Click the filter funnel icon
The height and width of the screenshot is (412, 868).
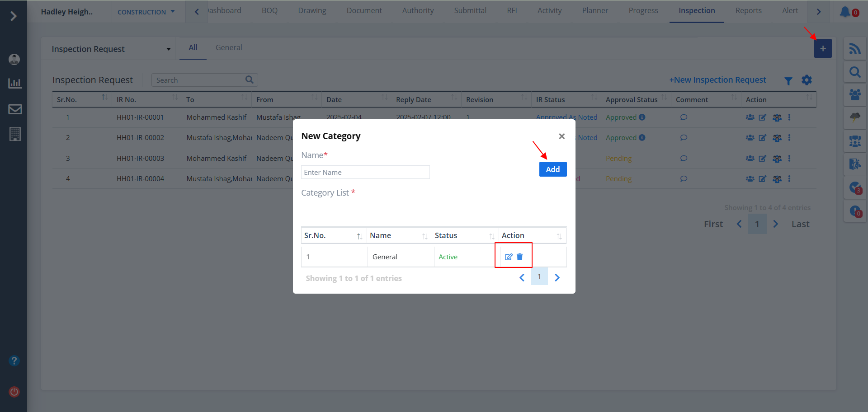[x=788, y=81]
